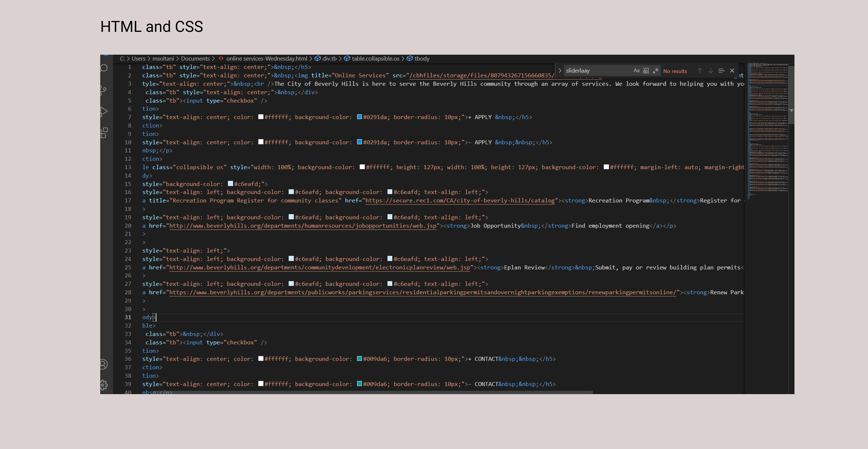This screenshot has width=868, height=449.
Task: Click '+ CONTACT' text on line 36
Action: [483, 359]
